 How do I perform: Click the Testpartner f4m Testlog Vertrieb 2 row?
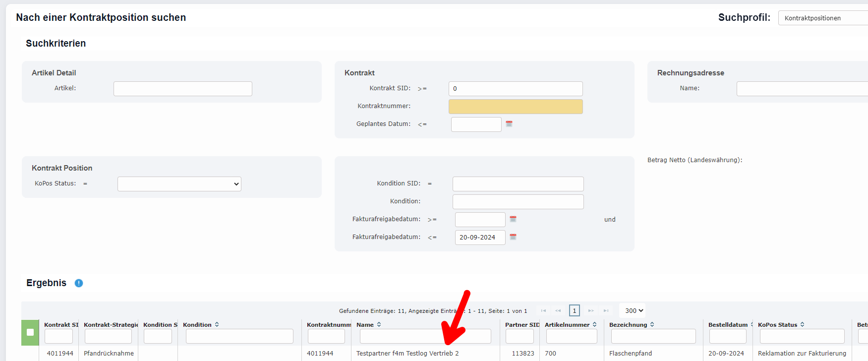(x=407, y=354)
